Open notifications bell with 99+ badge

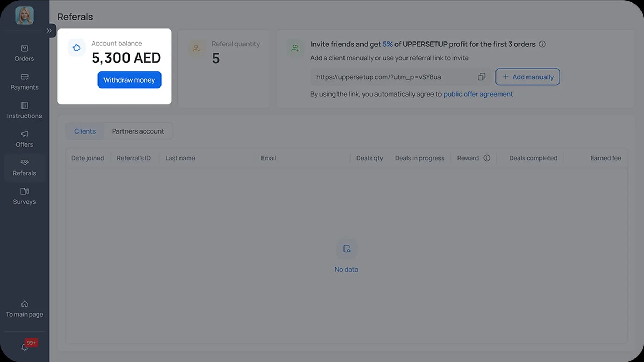(x=25, y=347)
